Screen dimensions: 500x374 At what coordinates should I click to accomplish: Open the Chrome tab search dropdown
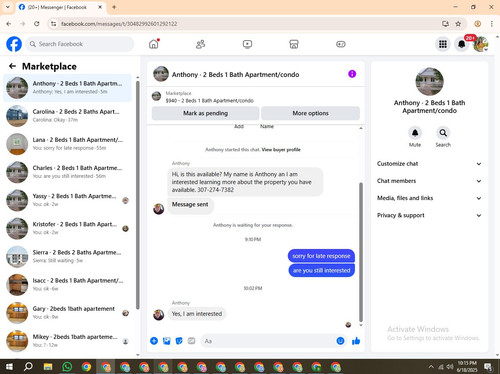tap(8, 7)
